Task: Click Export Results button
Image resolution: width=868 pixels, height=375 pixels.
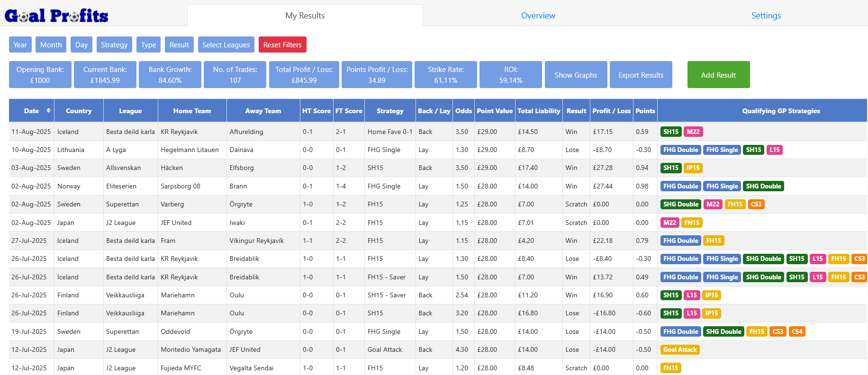Action: tap(641, 75)
